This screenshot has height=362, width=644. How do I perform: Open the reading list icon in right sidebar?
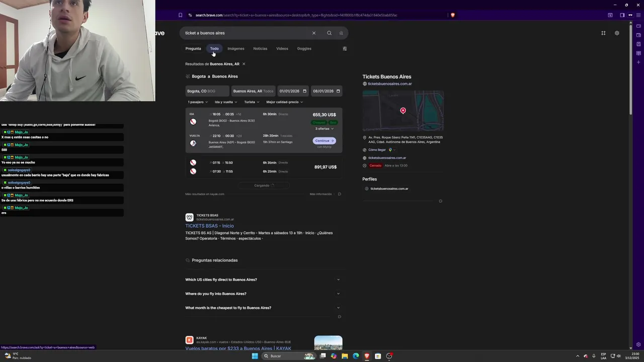(638, 53)
